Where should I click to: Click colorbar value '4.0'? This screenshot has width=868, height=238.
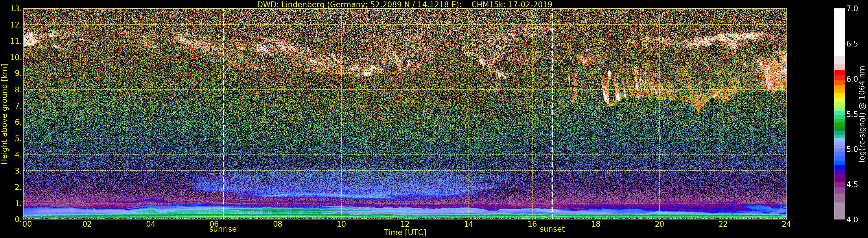pyautogui.click(x=852, y=220)
